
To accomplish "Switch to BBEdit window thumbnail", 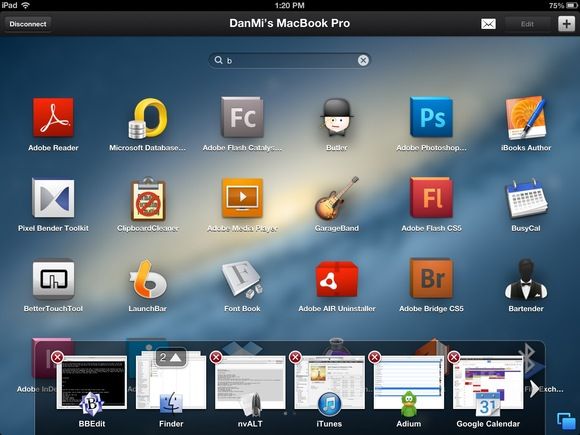I will point(91,382).
